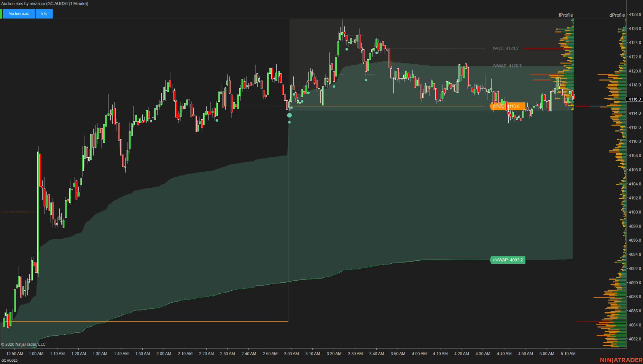This screenshot has width=643, height=364.
Task: Click the 4090.0 price axis label
Action: tap(635, 283)
